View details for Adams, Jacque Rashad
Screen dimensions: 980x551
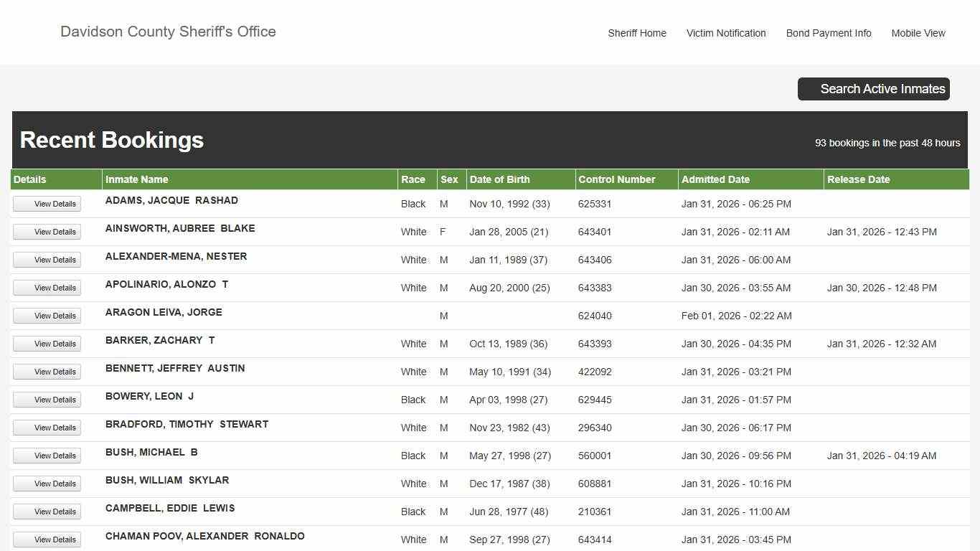click(47, 204)
